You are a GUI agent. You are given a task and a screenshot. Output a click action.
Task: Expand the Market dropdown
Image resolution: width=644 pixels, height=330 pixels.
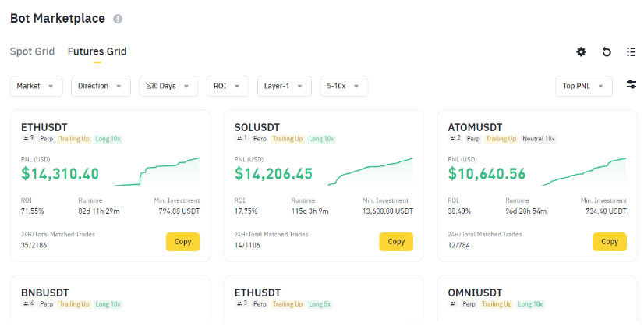36,86
